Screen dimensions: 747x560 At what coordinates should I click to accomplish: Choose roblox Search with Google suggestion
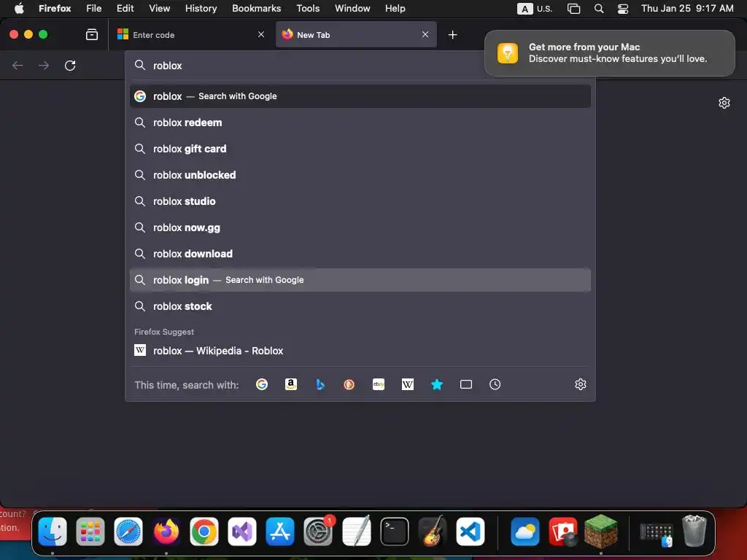(360, 96)
